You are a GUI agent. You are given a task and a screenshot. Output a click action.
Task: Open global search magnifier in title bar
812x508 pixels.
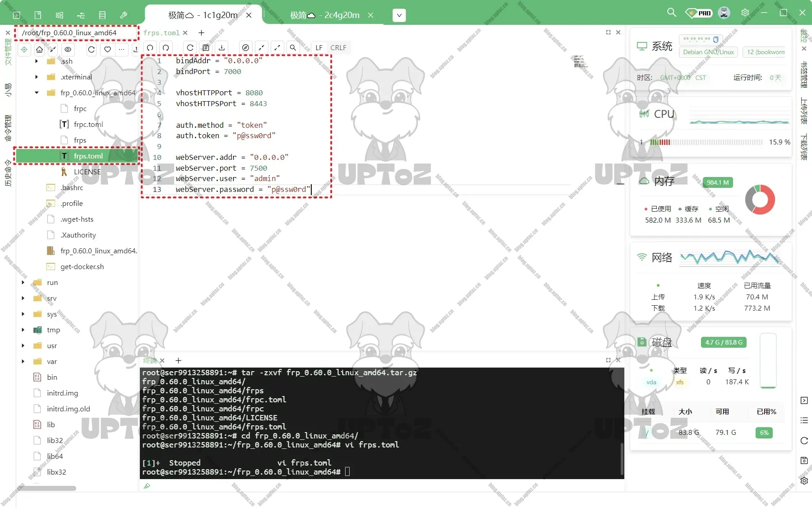(672, 13)
